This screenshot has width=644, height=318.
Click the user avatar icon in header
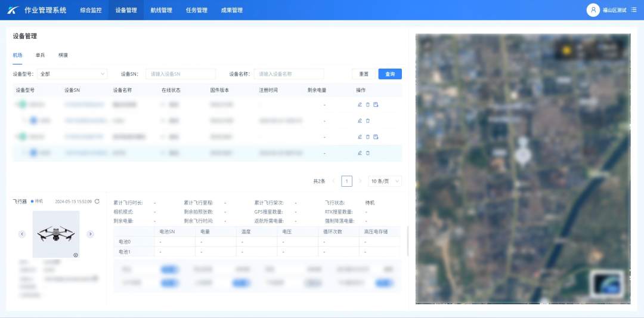click(593, 10)
